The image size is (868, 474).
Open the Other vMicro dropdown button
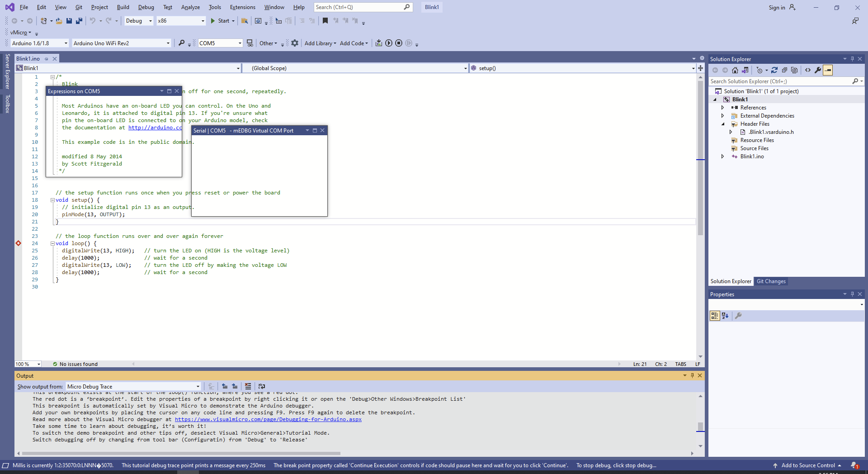pos(269,43)
